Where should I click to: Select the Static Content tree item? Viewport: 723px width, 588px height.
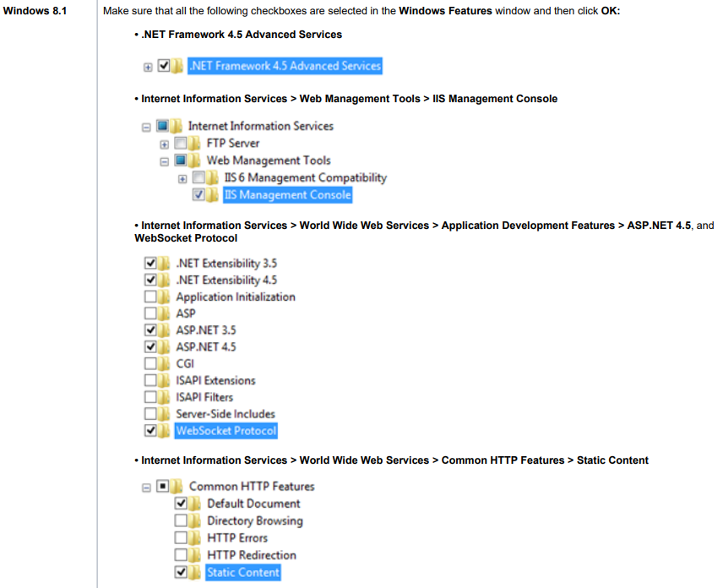point(242,573)
